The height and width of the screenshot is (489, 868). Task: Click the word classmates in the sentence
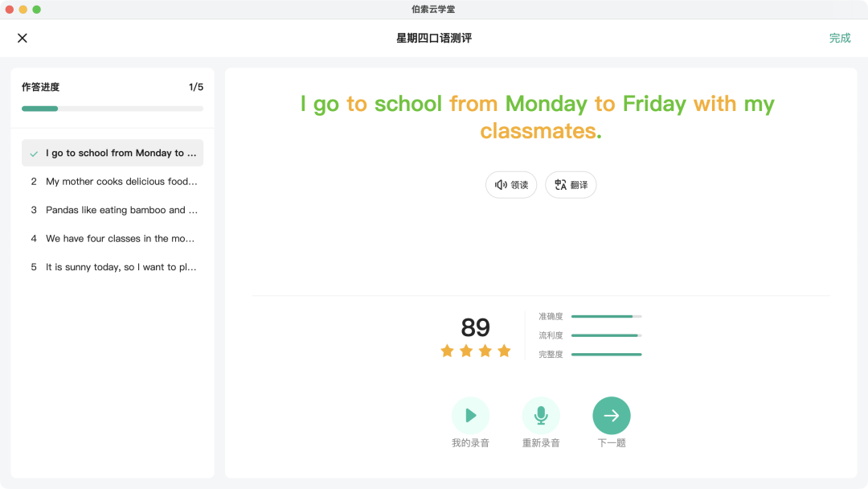click(537, 131)
